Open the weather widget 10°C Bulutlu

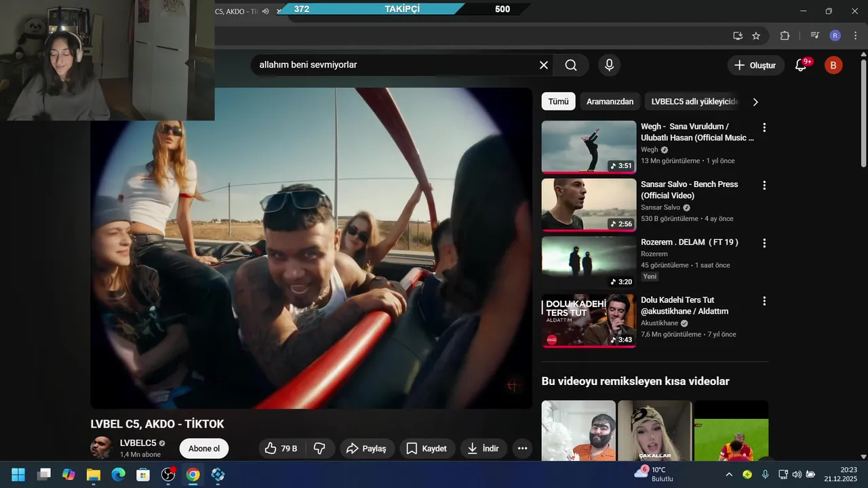[x=654, y=474]
